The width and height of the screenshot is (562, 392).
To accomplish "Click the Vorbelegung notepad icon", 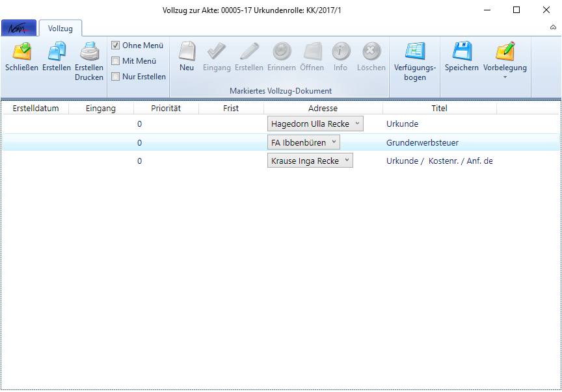I will 505,52.
